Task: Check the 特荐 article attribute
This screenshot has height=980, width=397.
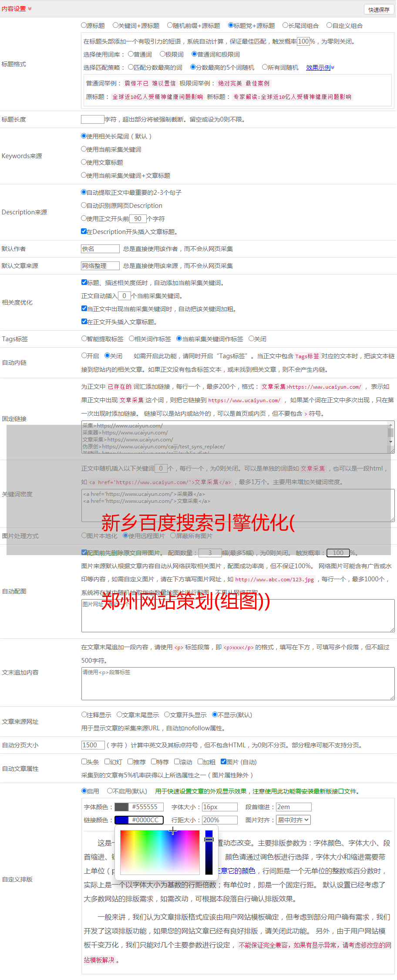Action: click(154, 762)
